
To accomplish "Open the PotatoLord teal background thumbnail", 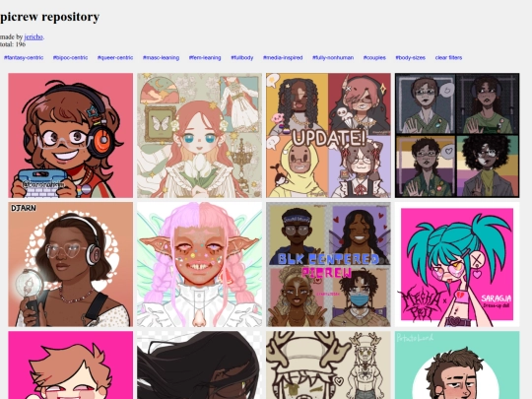I will 457,366.
